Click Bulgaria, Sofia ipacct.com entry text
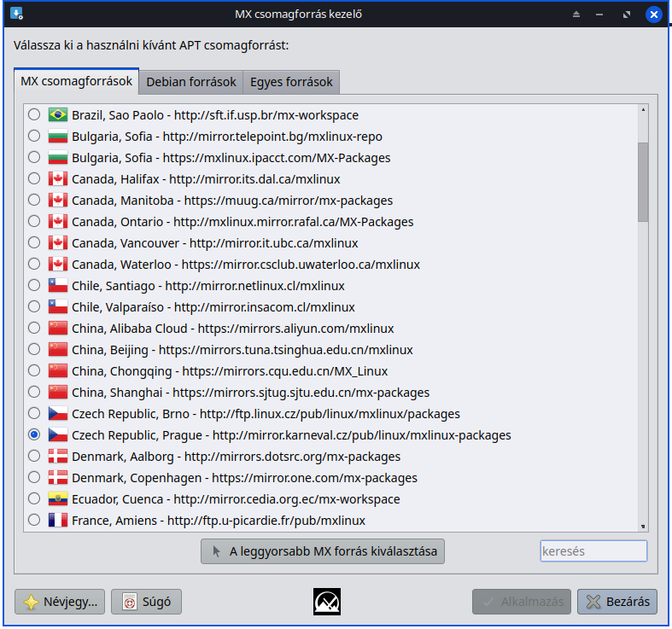Screen dimensions: 672x629 click(231, 158)
